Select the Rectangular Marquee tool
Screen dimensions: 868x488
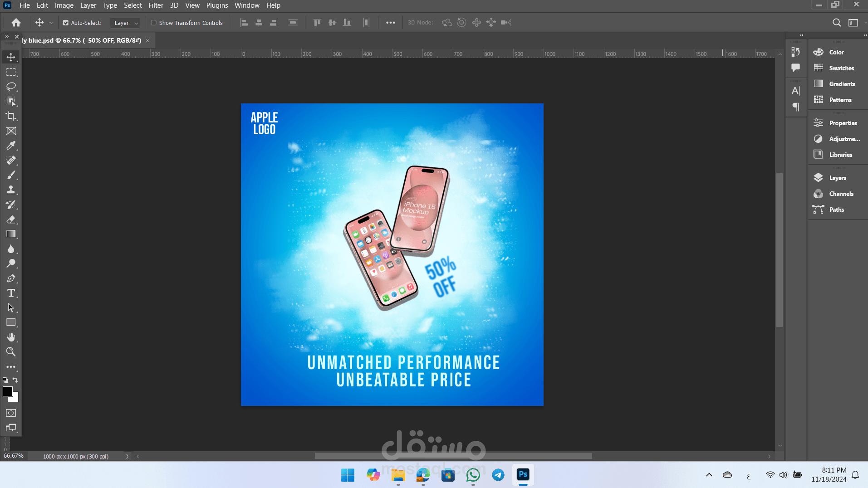(11, 72)
